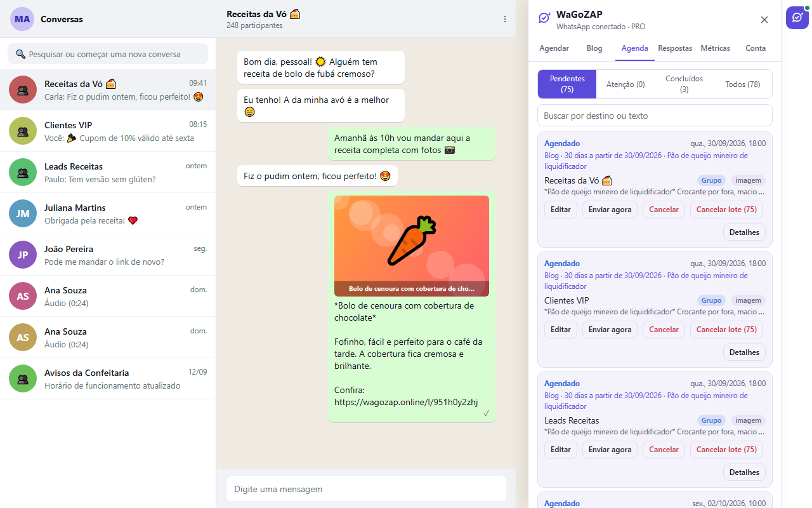Open Juliana Martins JM avatar
The image size is (812, 508).
coord(23,213)
